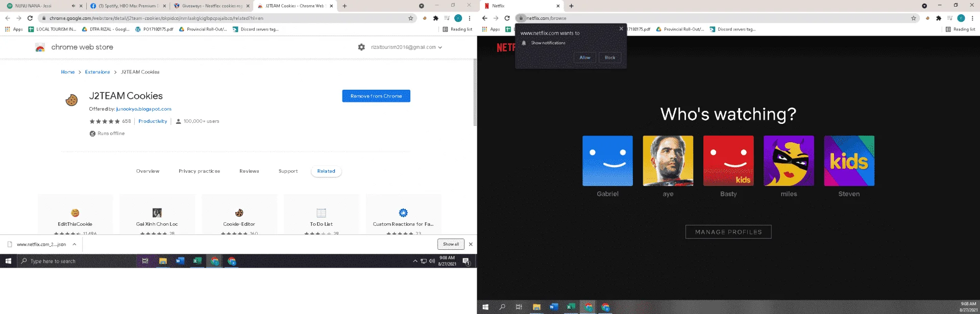The width and height of the screenshot is (980, 314).
Task: Open Excel from the left taskbar
Action: point(197,261)
